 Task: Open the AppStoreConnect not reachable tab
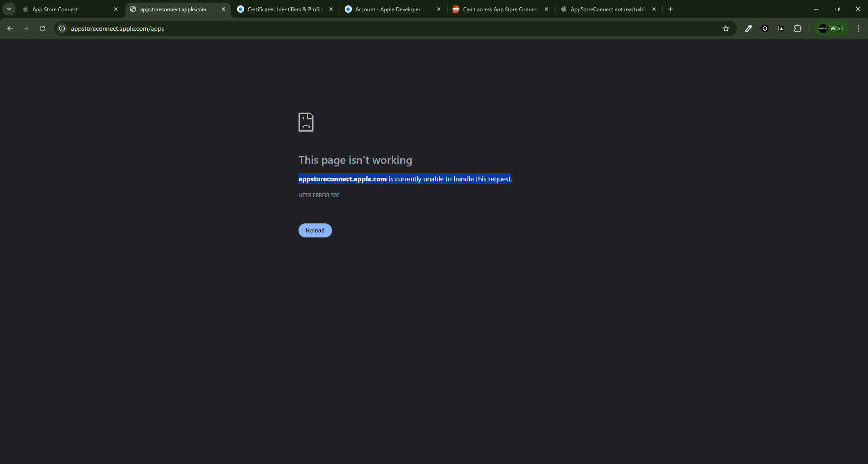point(608,9)
